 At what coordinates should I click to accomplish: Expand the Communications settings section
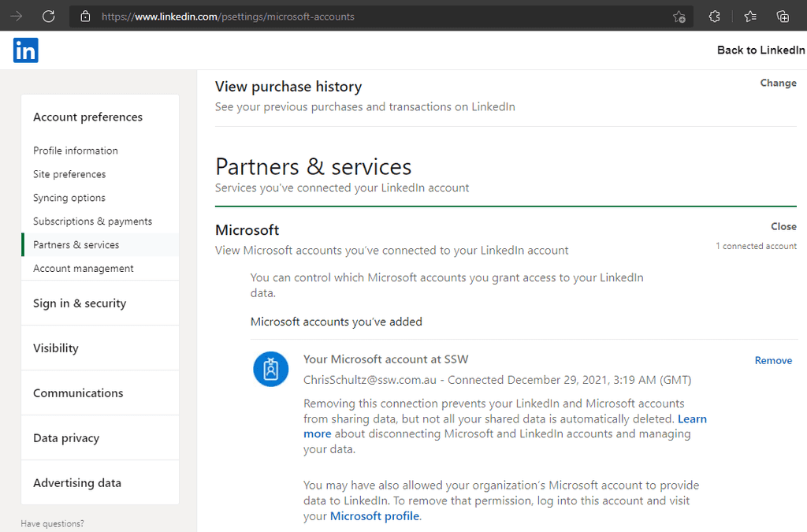78,393
